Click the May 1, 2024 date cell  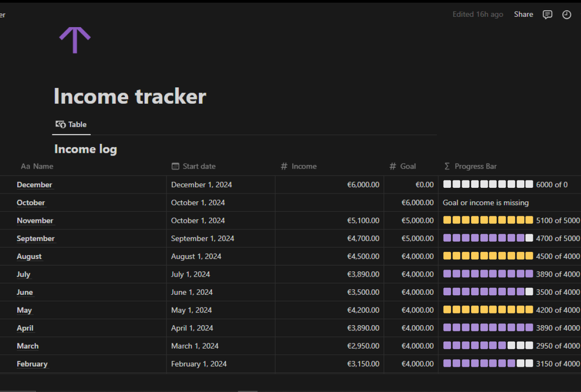(x=221, y=310)
